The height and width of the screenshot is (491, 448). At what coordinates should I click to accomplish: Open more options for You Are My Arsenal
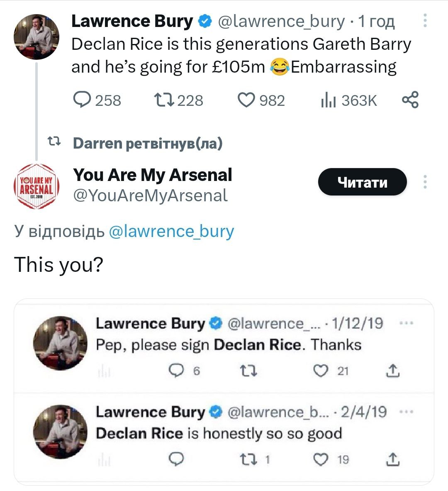pyautogui.click(x=425, y=182)
